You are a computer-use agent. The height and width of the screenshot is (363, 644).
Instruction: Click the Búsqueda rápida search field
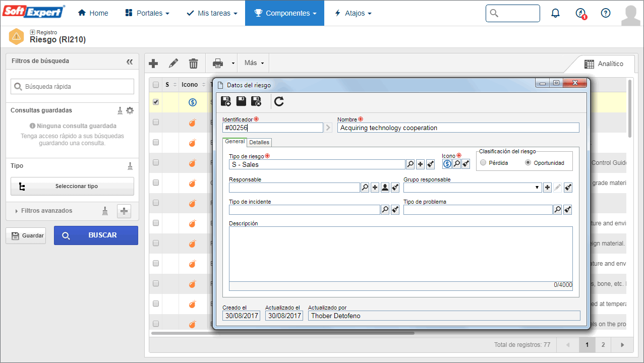click(72, 86)
